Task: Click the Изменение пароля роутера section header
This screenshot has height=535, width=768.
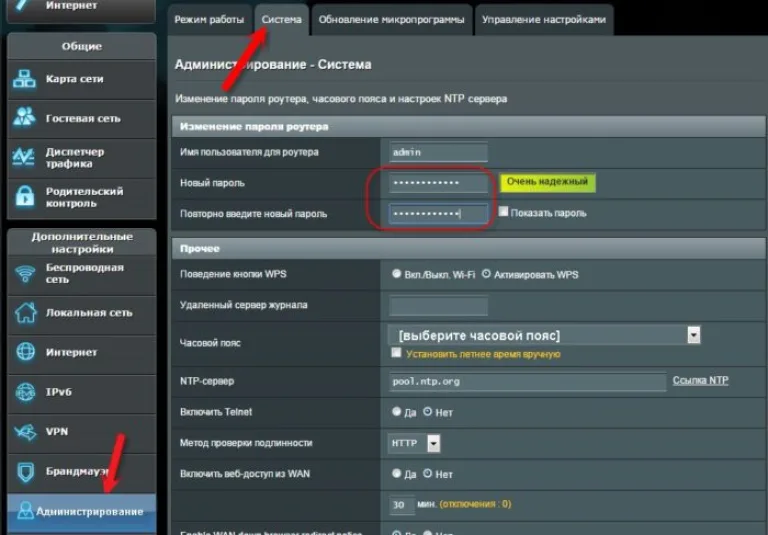Action: (x=469, y=126)
